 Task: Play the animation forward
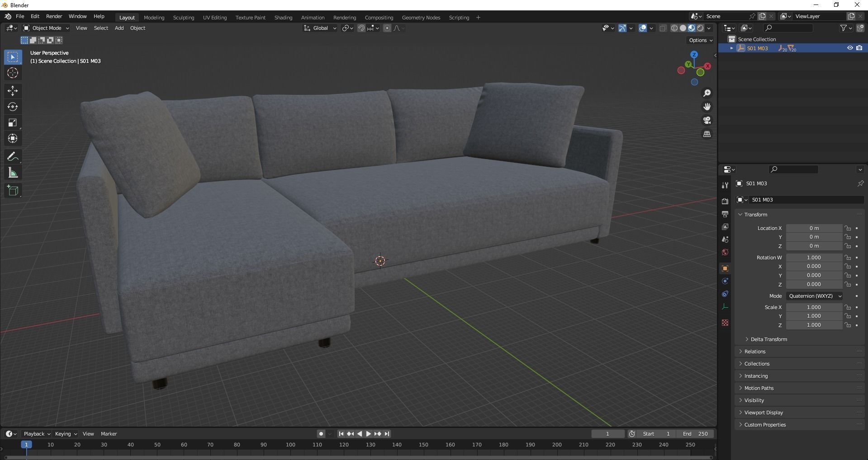pyautogui.click(x=369, y=434)
